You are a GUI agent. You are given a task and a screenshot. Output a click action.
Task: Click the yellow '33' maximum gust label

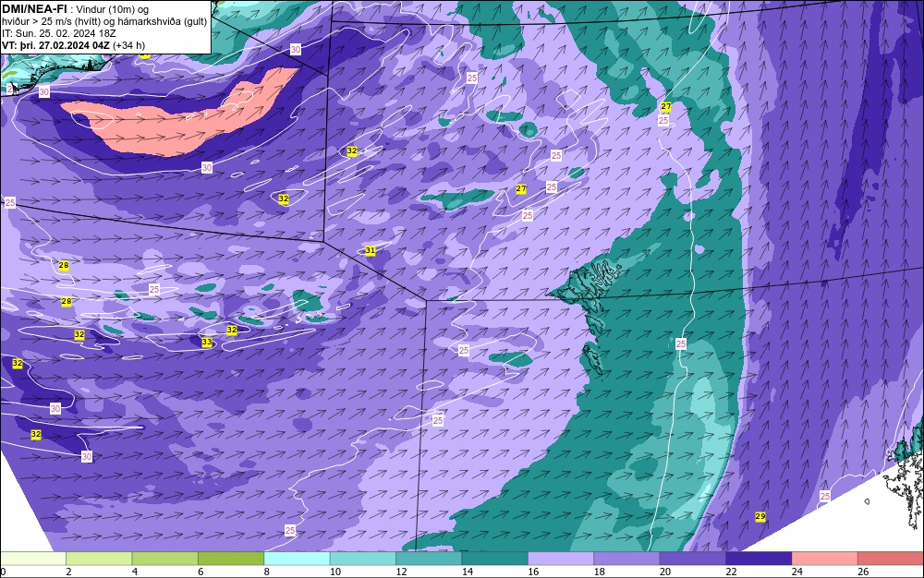207,342
